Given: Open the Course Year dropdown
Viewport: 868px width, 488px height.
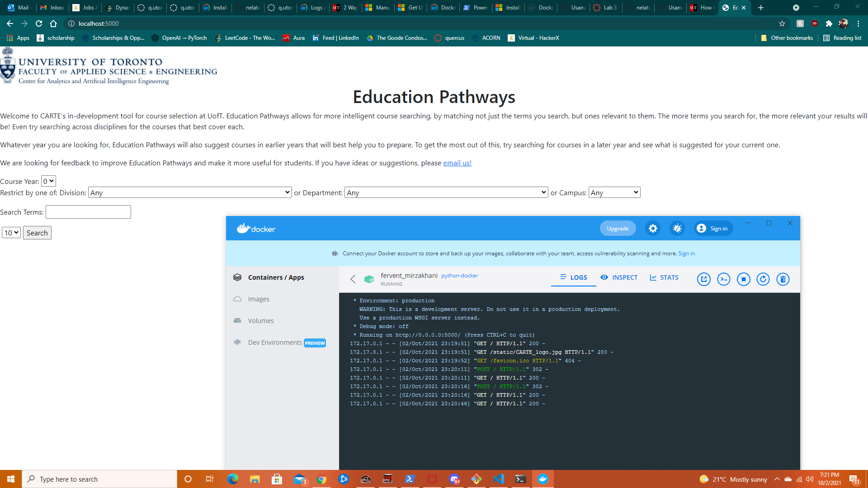Looking at the screenshot, I should tap(47, 181).
